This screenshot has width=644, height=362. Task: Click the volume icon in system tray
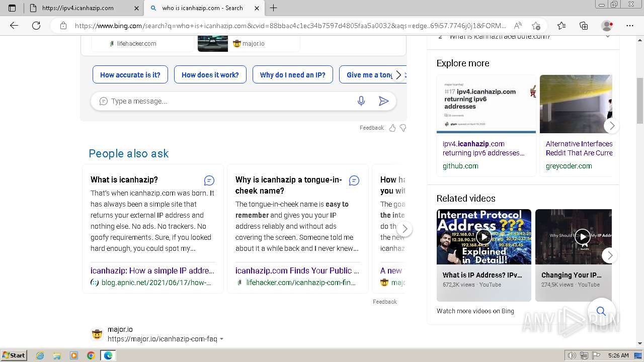pyautogui.click(x=572, y=355)
